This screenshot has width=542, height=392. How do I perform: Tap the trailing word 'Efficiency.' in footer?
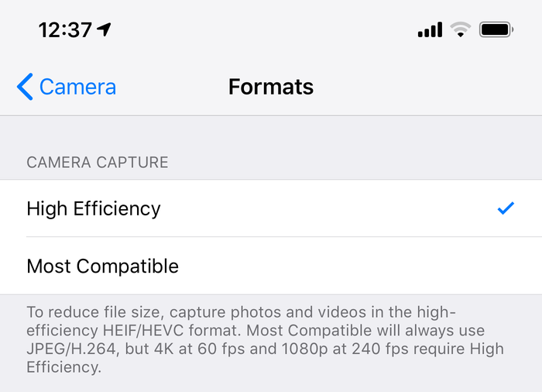click(64, 366)
